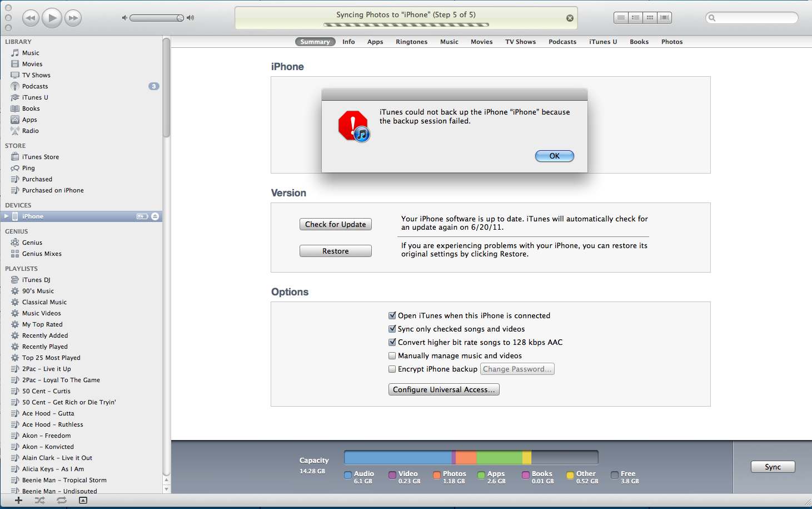Toggle repeat in the bottom bar

point(62,500)
